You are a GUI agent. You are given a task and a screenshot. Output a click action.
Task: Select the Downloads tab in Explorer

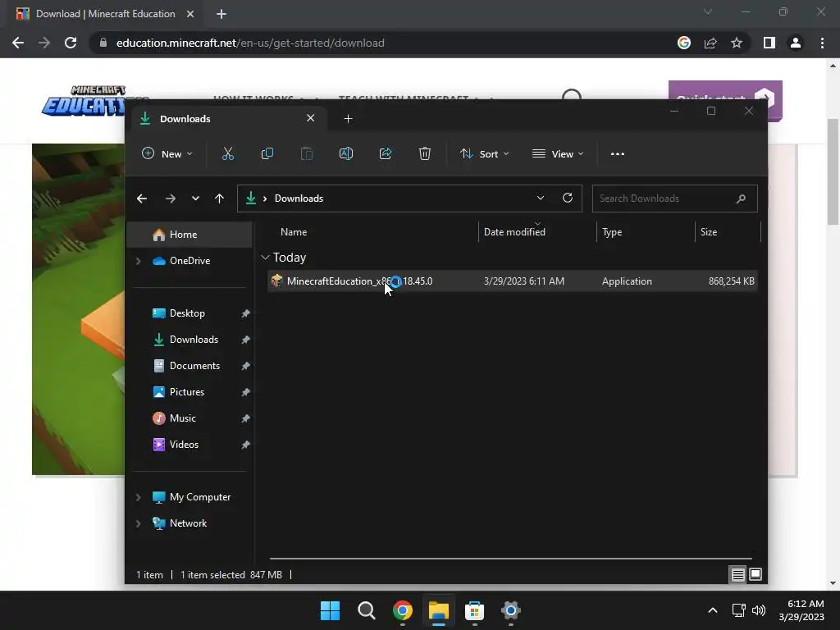230,118
